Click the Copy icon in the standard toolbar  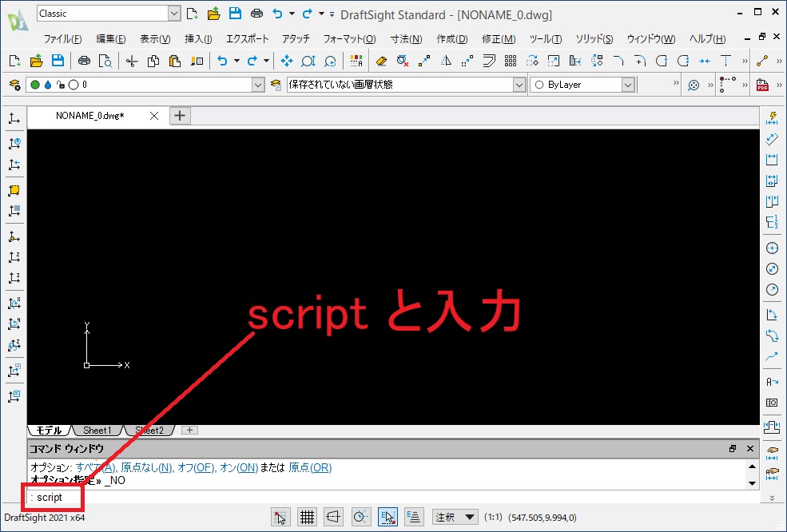pyautogui.click(x=153, y=62)
